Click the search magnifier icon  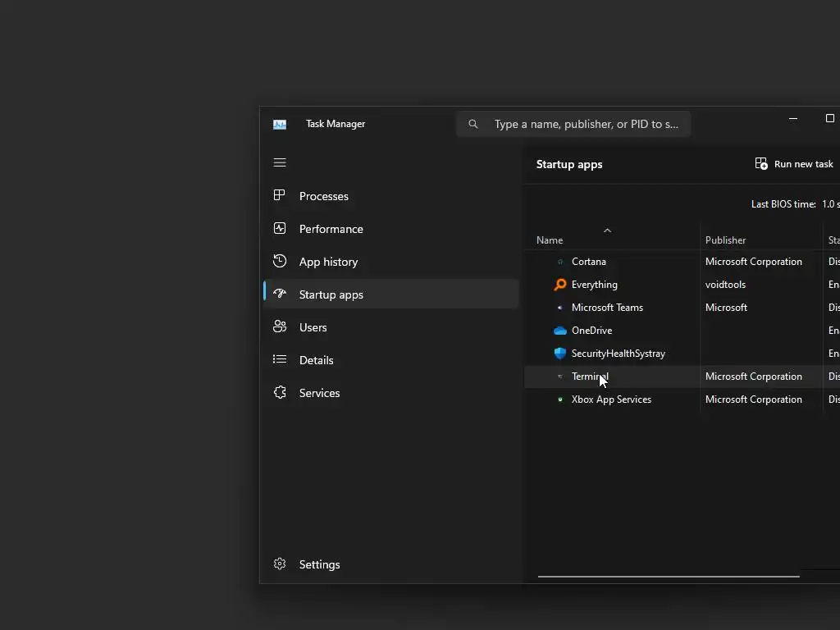click(473, 125)
